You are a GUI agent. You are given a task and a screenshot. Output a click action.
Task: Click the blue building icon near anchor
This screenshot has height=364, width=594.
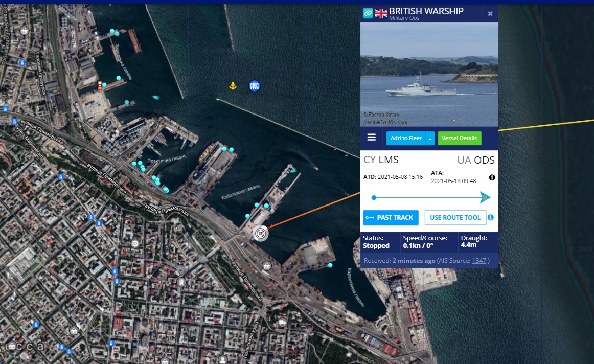click(254, 86)
